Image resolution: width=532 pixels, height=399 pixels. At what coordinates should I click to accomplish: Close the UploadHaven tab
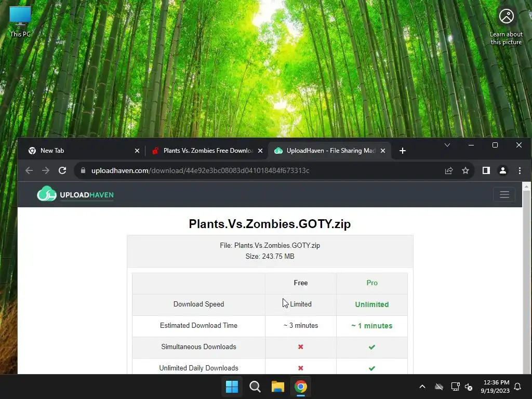pyautogui.click(x=383, y=151)
